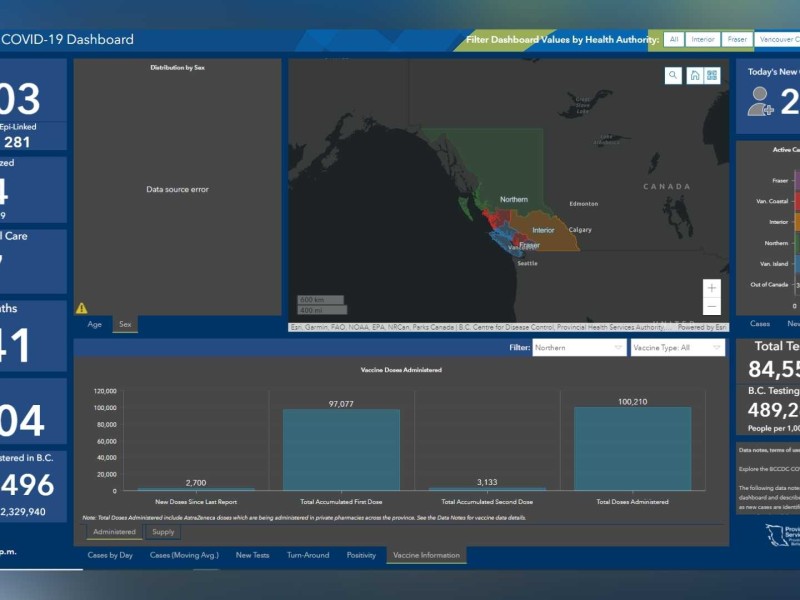Viewport: 800px width, 600px height.
Task: Expand the Vaccine Type dropdown
Action: coord(676,348)
